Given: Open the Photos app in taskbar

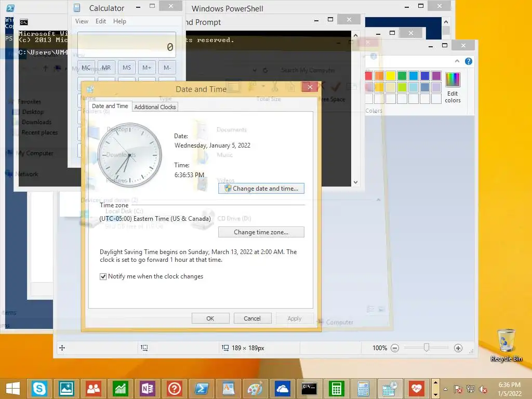Looking at the screenshot, I should coord(66,389).
